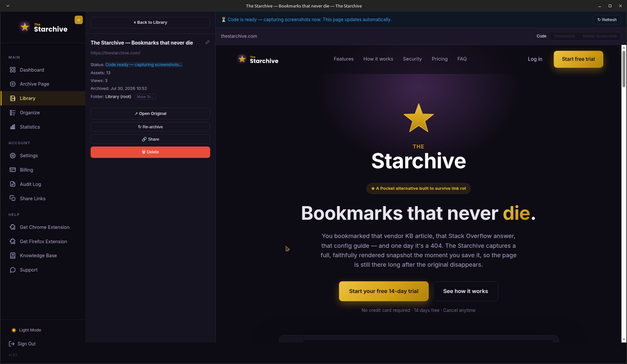Image resolution: width=627 pixels, height=364 pixels.
Task: Open the Audit Log document icon
Action: pos(13,184)
